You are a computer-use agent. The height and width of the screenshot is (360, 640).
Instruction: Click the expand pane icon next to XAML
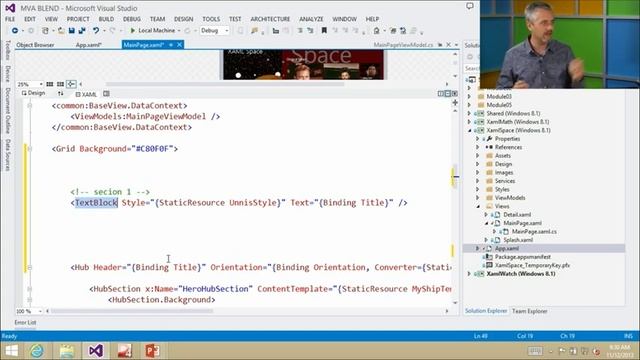tap(107, 94)
